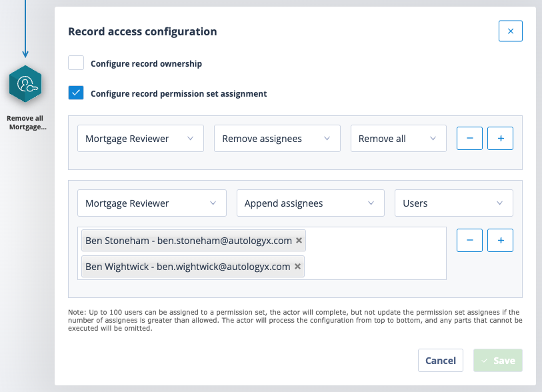Open the Mortgage Reviewer dropdown beside Remove assignees
Image resolution: width=542 pixels, height=392 pixels.
click(141, 138)
